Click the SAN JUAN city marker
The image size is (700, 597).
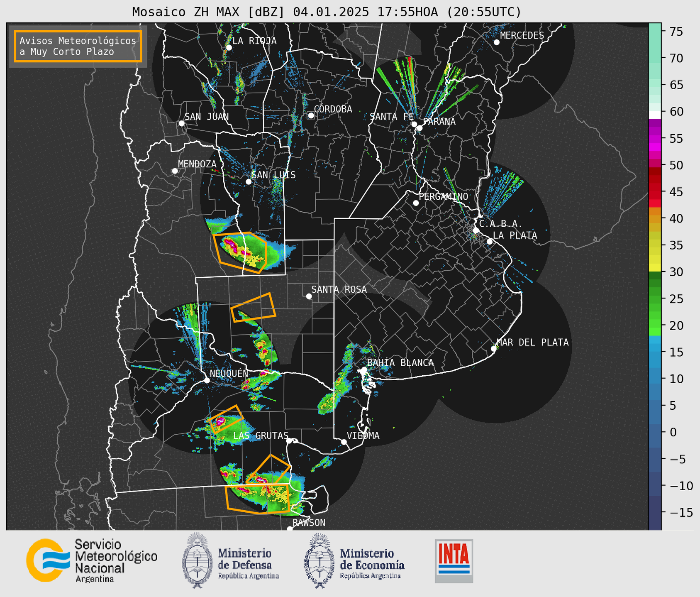click(x=181, y=123)
